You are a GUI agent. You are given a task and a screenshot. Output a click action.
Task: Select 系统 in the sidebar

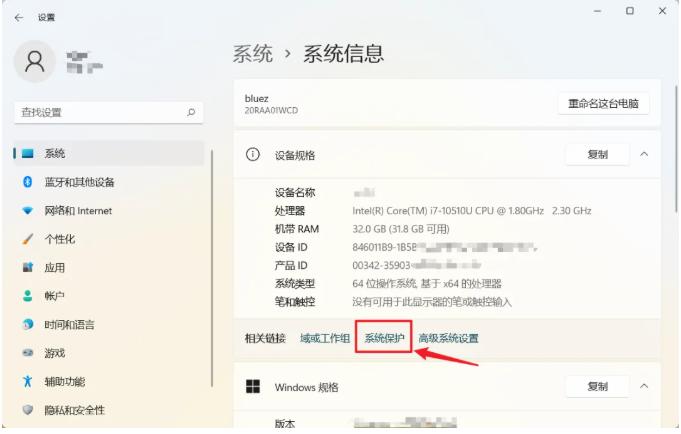[55, 153]
